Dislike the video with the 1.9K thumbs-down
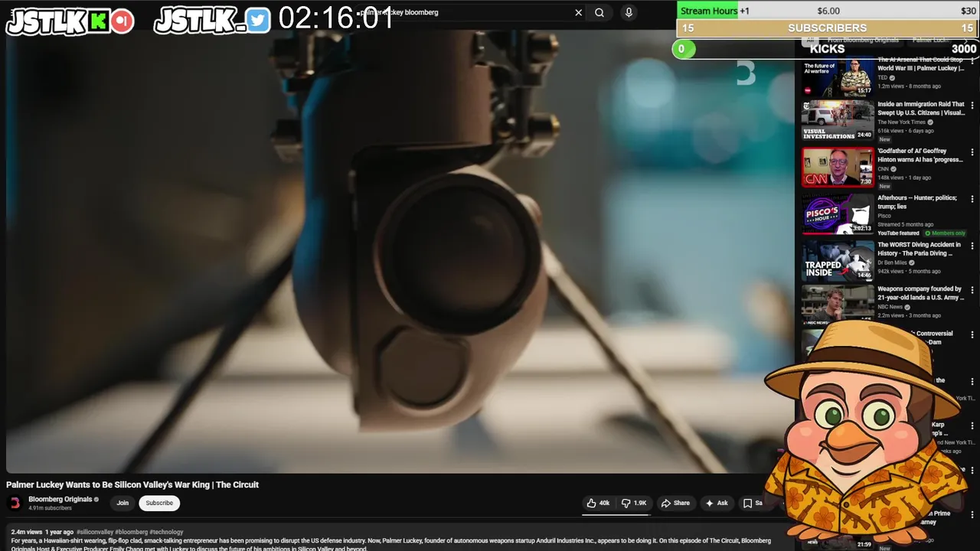 [634, 503]
